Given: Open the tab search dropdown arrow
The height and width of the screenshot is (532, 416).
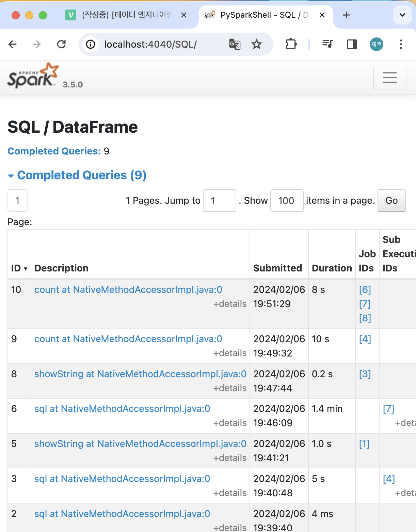Looking at the screenshot, I should tap(402, 15).
